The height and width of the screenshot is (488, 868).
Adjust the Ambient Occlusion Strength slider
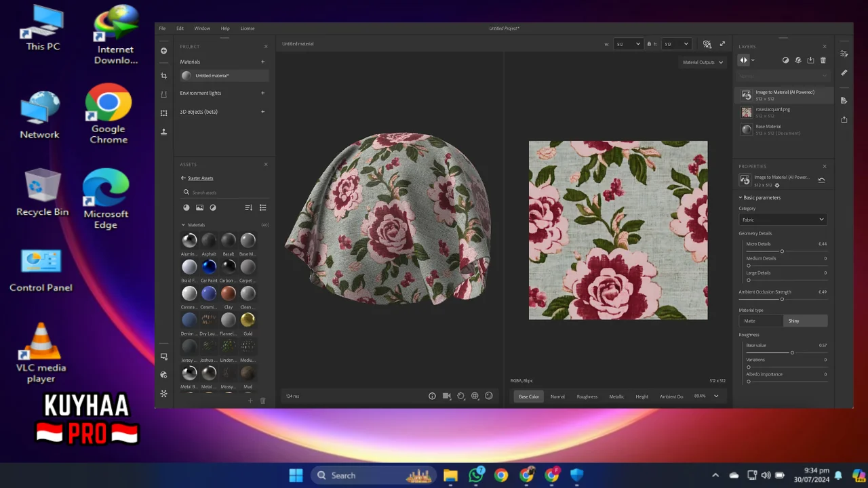point(782,299)
